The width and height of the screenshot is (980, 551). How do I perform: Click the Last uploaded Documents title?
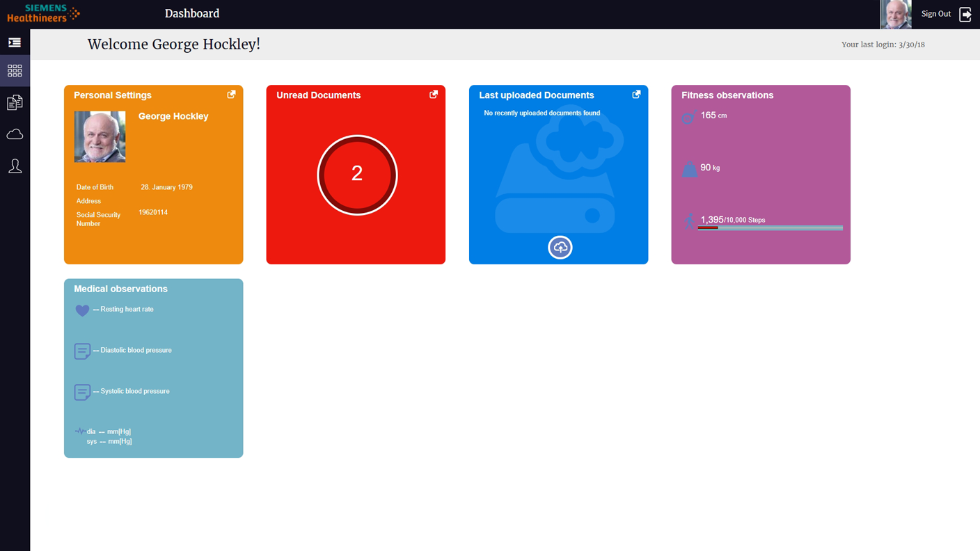[x=537, y=95]
